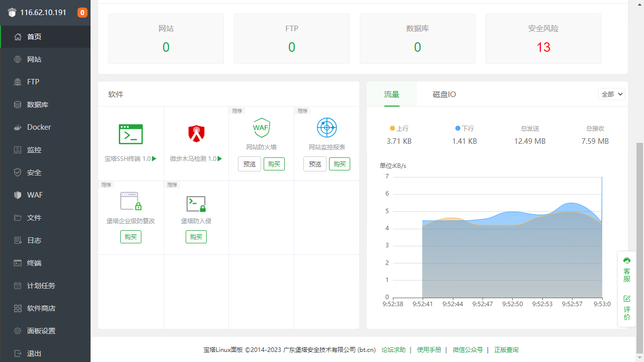
Task: Click the WAF shield icon in sidebar
Action: tap(18, 195)
